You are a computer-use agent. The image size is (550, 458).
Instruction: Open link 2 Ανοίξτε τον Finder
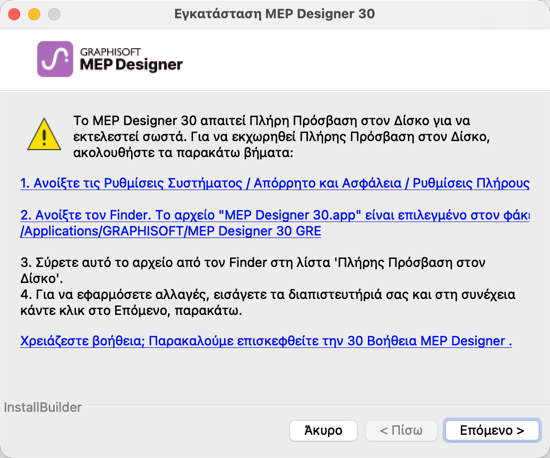[x=275, y=223]
